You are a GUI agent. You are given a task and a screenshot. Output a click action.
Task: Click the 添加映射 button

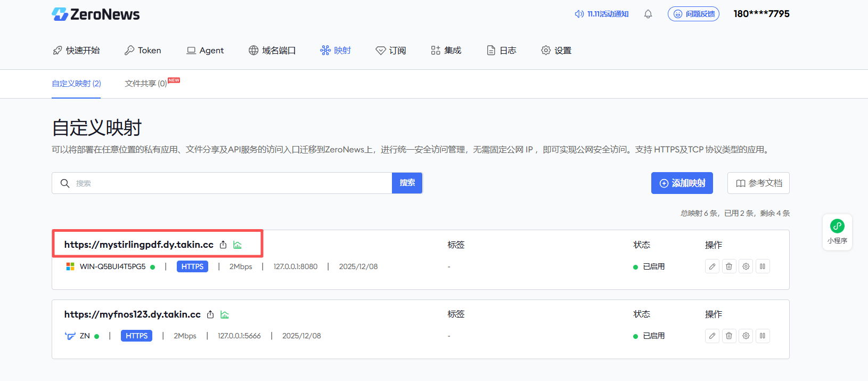pyautogui.click(x=682, y=183)
